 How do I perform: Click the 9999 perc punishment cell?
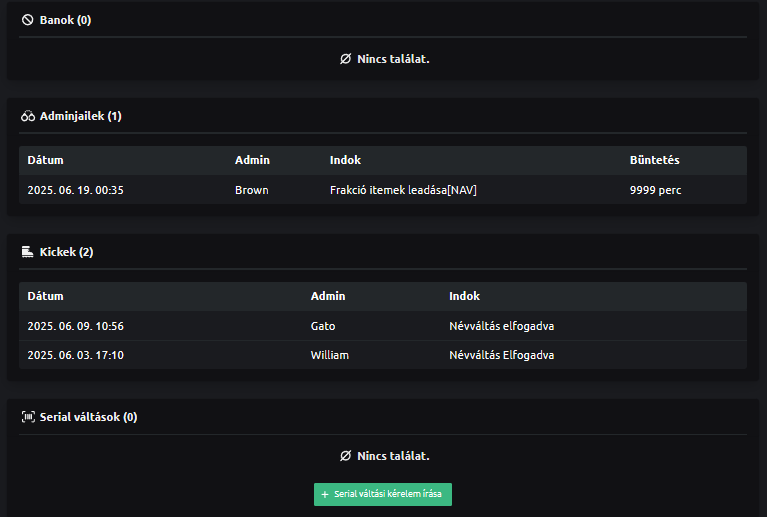tap(656, 190)
